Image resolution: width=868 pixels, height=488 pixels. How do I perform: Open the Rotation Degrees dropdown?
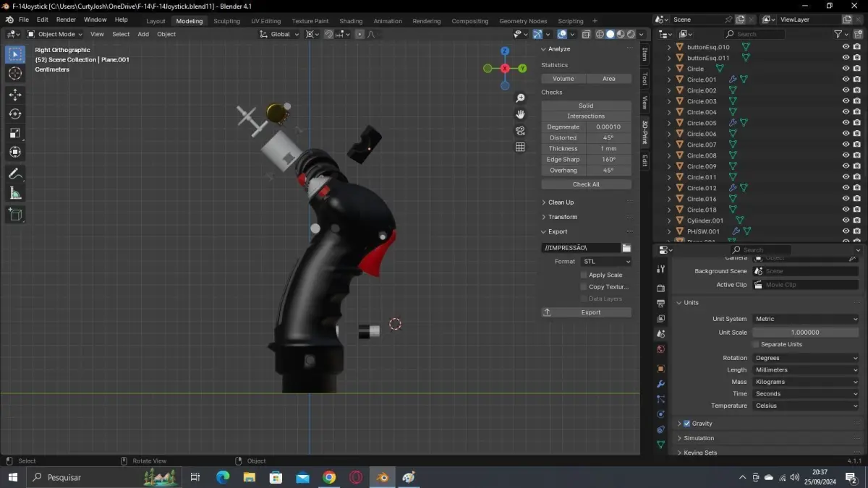[x=806, y=358]
